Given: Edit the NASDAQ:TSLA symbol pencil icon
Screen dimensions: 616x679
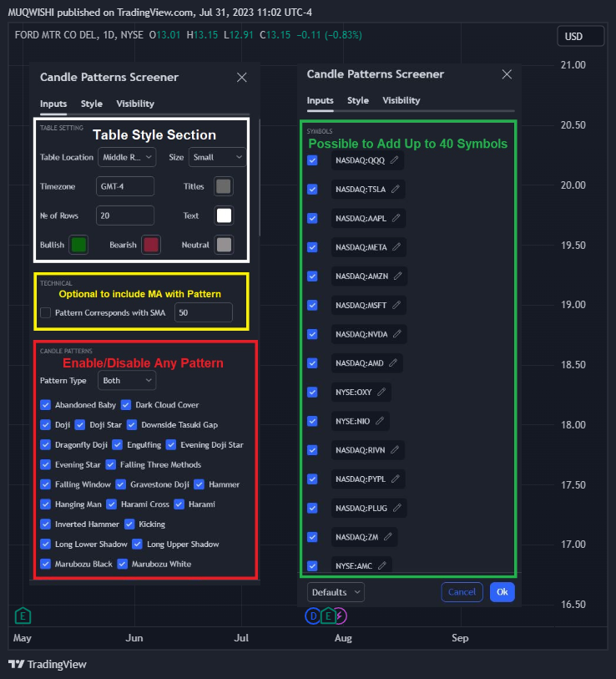Looking at the screenshot, I should [x=396, y=190].
